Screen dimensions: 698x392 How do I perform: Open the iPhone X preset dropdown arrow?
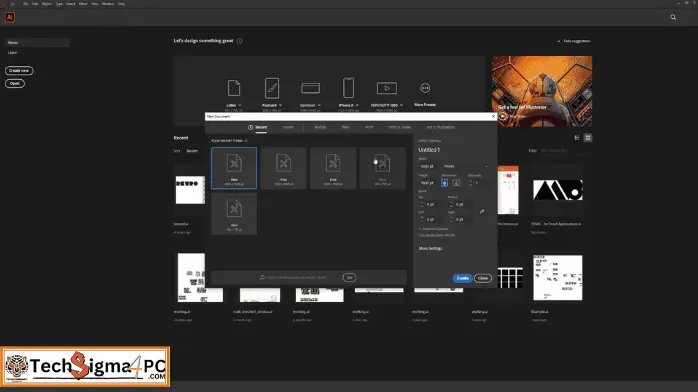pos(357,105)
